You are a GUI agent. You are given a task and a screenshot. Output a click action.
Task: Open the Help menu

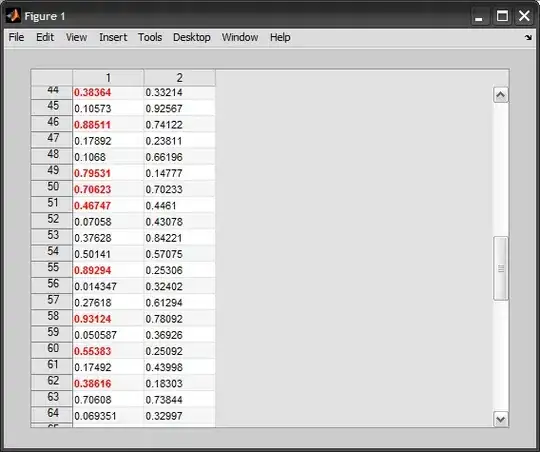pyautogui.click(x=280, y=37)
